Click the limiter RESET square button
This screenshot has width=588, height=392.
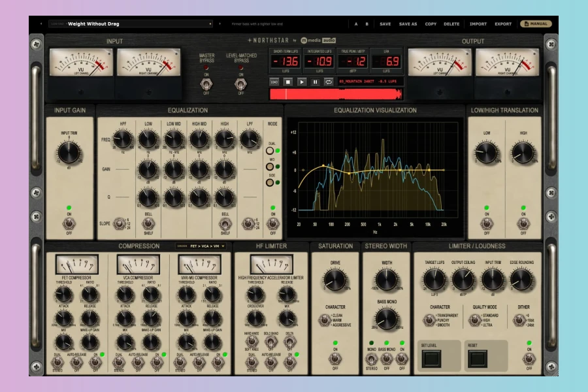point(478,359)
